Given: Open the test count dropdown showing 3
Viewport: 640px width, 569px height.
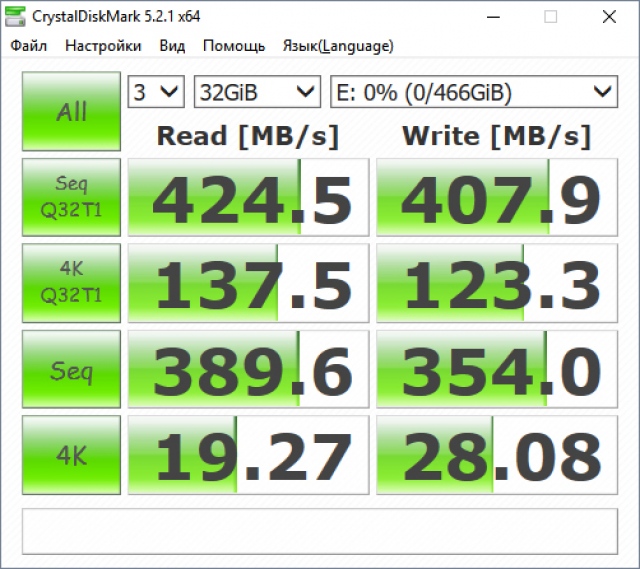Looking at the screenshot, I should (156, 93).
